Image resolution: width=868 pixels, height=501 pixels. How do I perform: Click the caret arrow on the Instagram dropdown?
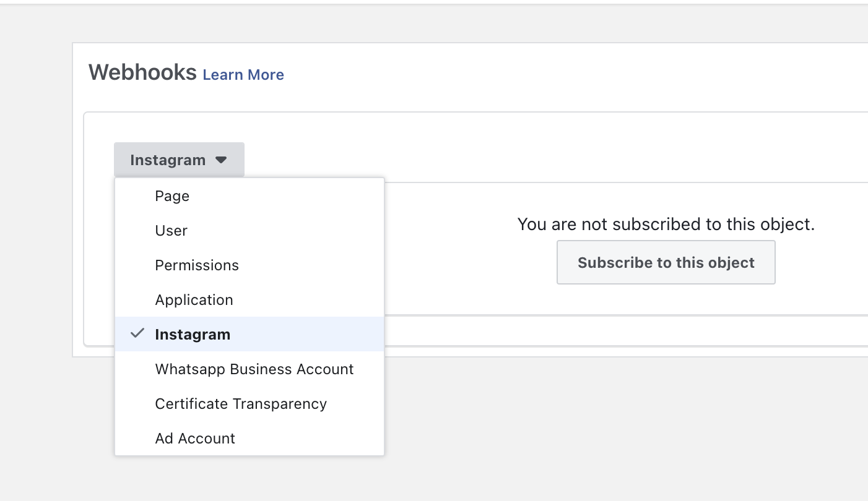click(221, 160)
